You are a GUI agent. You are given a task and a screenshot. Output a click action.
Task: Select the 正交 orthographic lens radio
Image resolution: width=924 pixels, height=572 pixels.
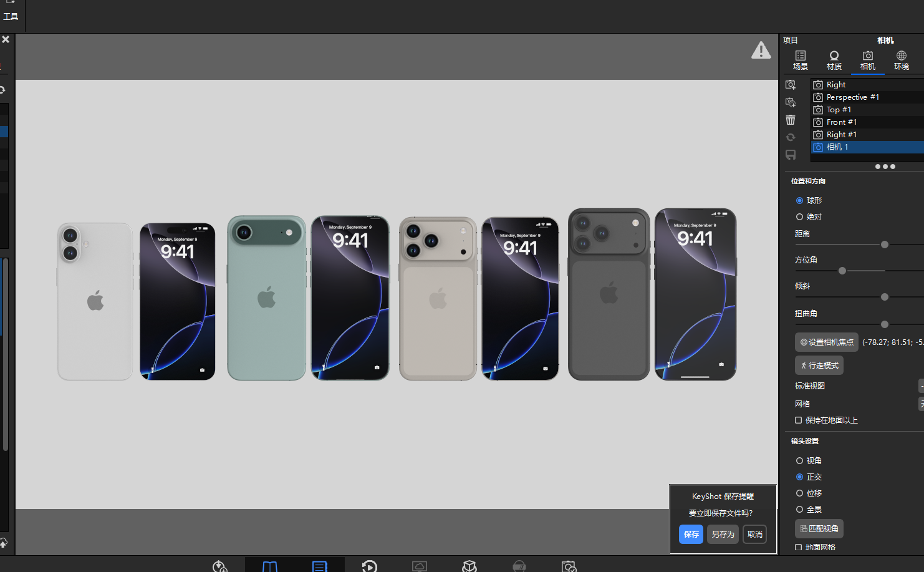[799, 477]
